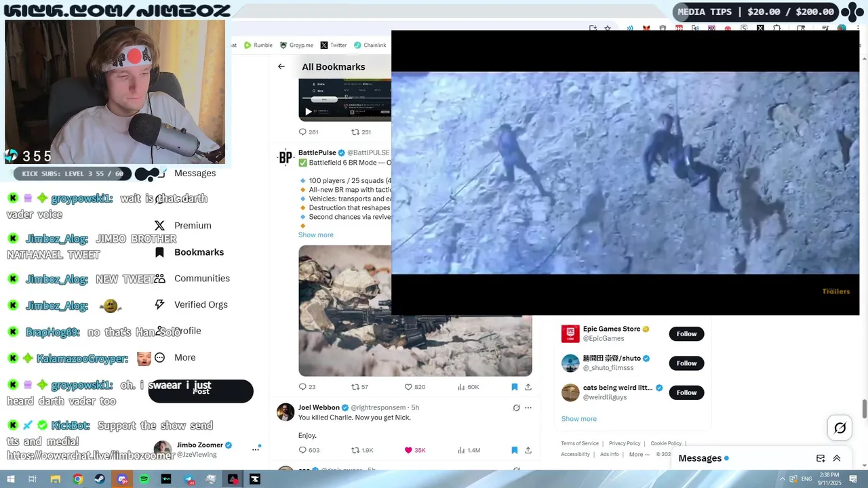Expand the Messages drawer
This screenshot has height=488, width=868.
pos(837,458)
